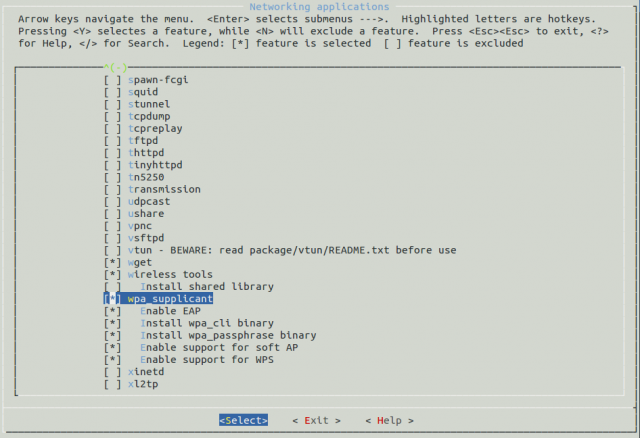Uncheck the wget checkbox

pos(112,262)
